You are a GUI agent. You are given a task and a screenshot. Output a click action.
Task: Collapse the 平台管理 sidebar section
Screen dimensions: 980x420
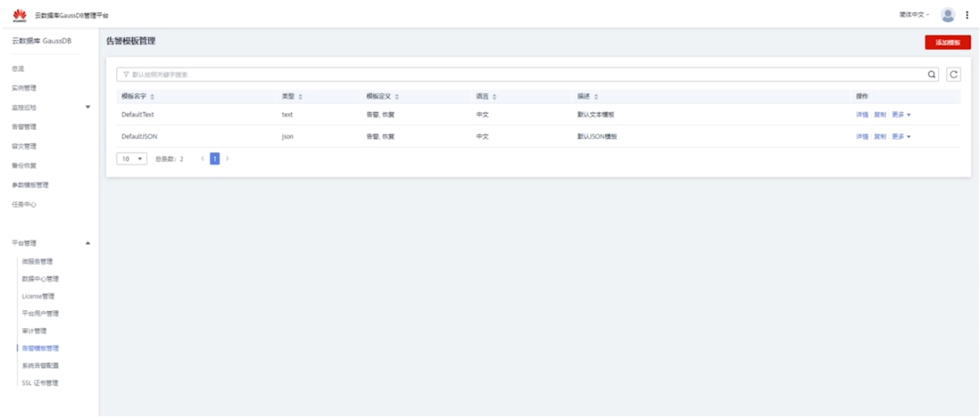tap(87, 243)
